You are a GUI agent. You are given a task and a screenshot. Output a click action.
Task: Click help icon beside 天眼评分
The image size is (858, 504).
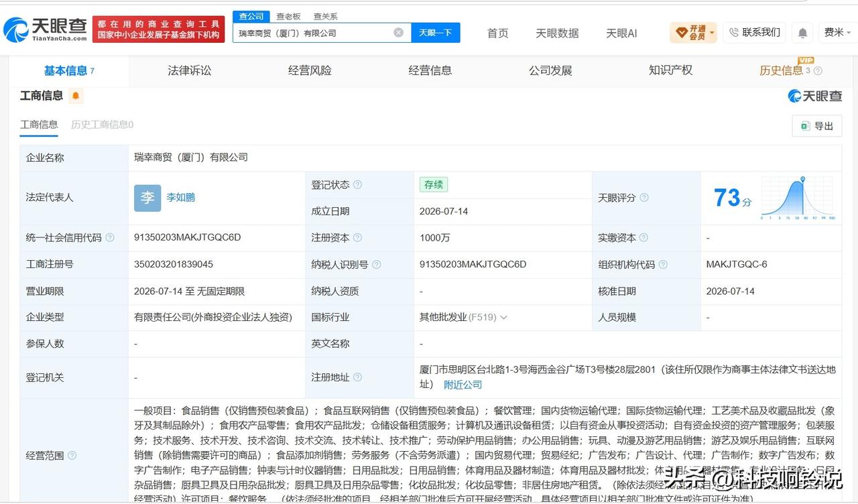pos(644,198)
